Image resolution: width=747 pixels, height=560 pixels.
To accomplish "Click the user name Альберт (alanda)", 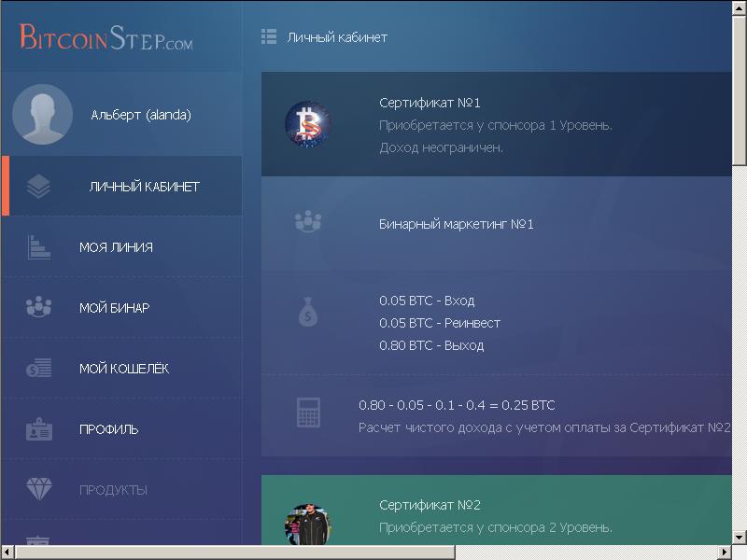I will (141, 115).
